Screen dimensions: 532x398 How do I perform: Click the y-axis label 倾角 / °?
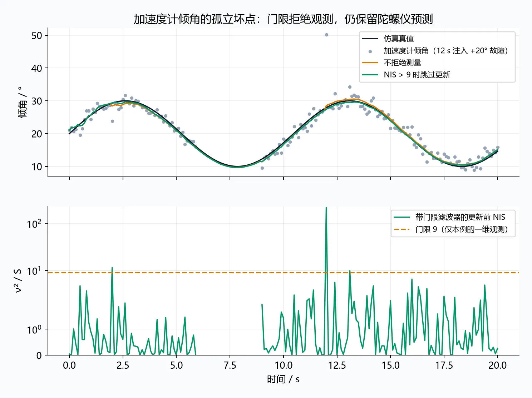pyautogui.click(x=23, y=102)
